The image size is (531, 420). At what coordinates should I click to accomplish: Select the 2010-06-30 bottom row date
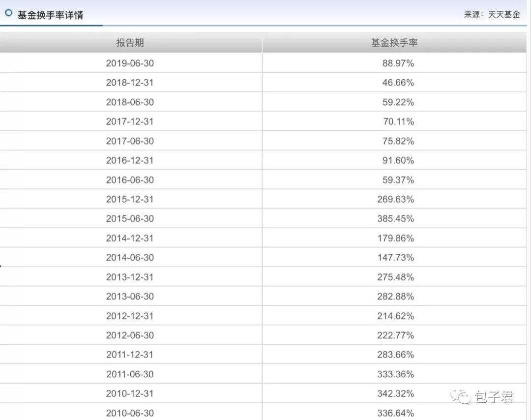pos(130,413)
